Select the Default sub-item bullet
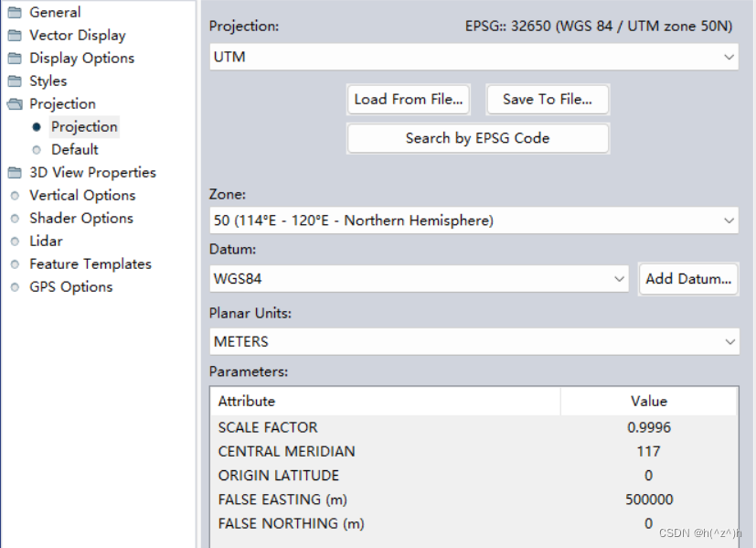Screen dimensions: 756x548 [x=37, y=149]
